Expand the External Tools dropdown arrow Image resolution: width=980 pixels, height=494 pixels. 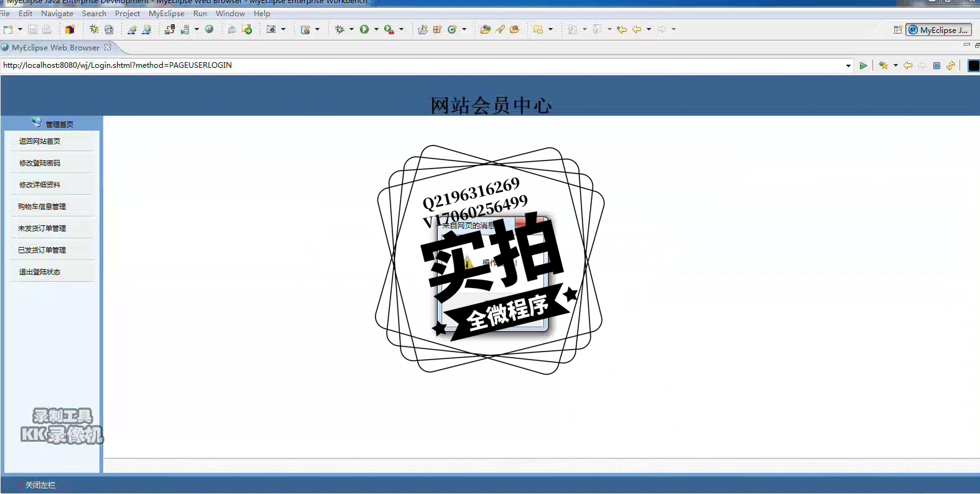[x=401, y=29]
